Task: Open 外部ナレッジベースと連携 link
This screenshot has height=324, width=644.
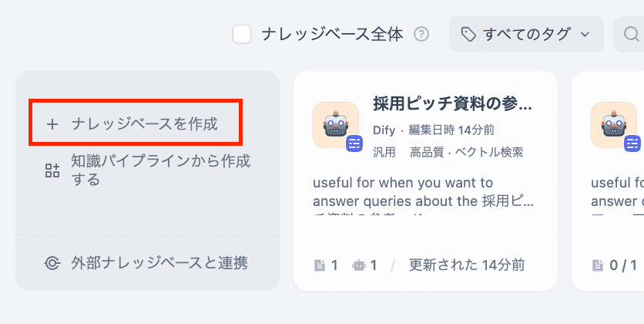Action: (159, 263)
